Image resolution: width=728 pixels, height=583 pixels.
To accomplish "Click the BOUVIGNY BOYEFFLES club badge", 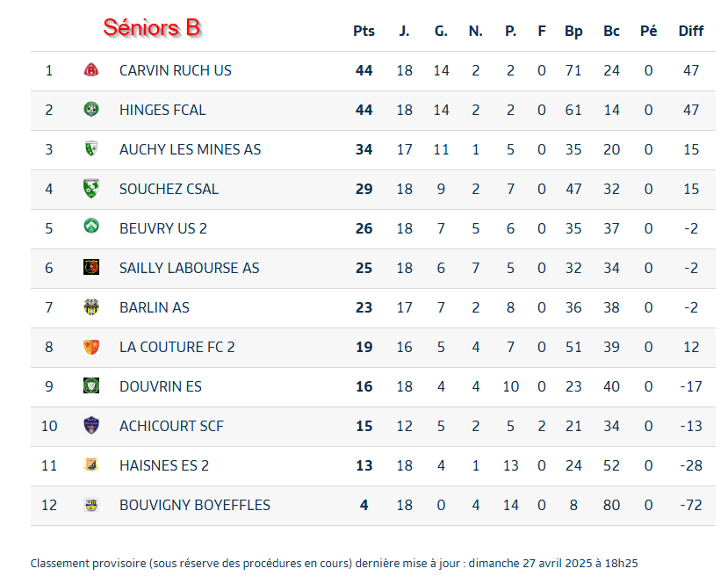I will point(91,505).
